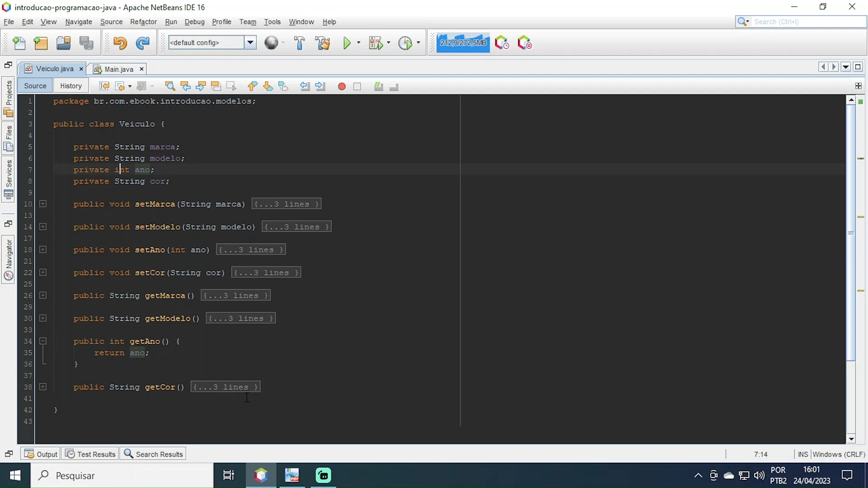Click the Save All icon
The width and height of the screenshot is (868, 488).
click(x=86, y=43)
